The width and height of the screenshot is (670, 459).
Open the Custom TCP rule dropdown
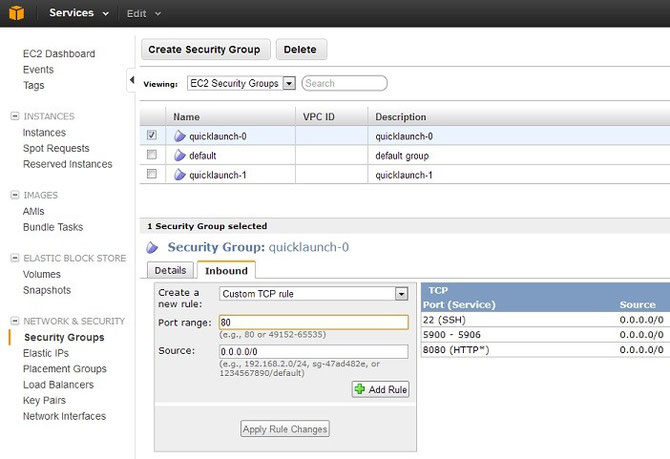coord(314,294)
